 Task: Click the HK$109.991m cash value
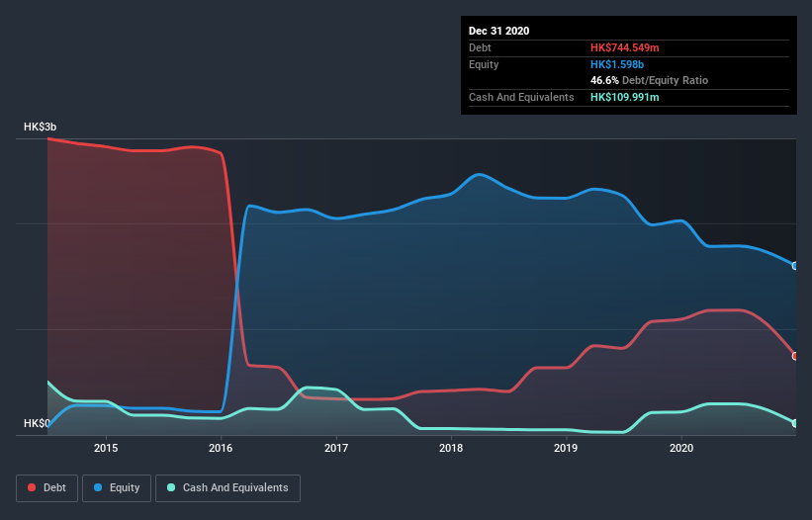pyautogui.click(x=624, y=97)
